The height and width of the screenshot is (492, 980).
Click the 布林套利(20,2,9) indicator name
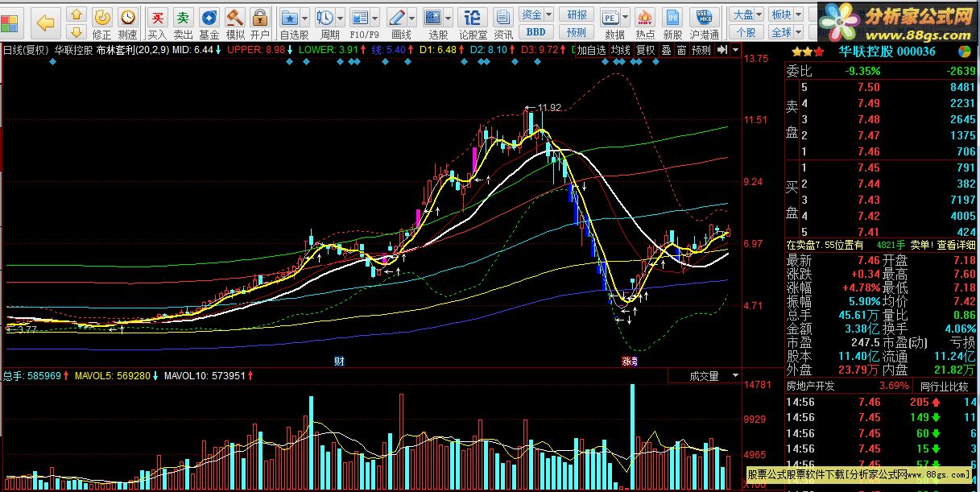tap(133, 49)
